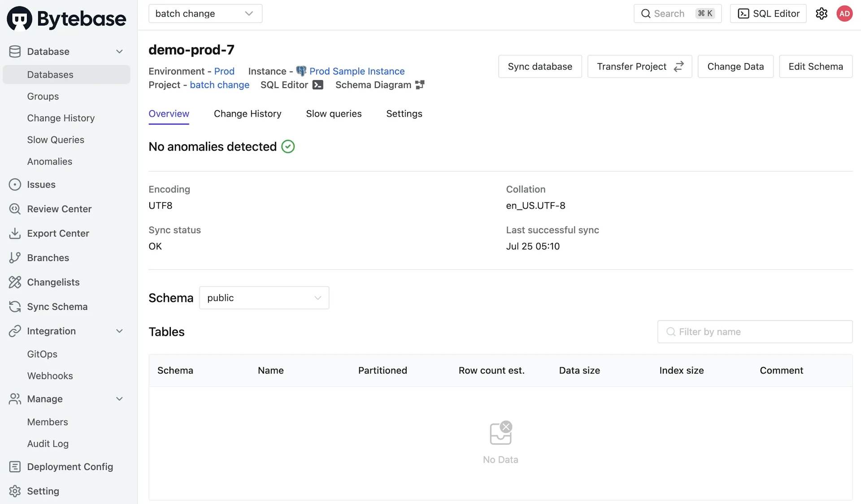Screen dimensions: 861x504
Task: Open the Export Center in sidebar
Action: (x=58, y=233)
